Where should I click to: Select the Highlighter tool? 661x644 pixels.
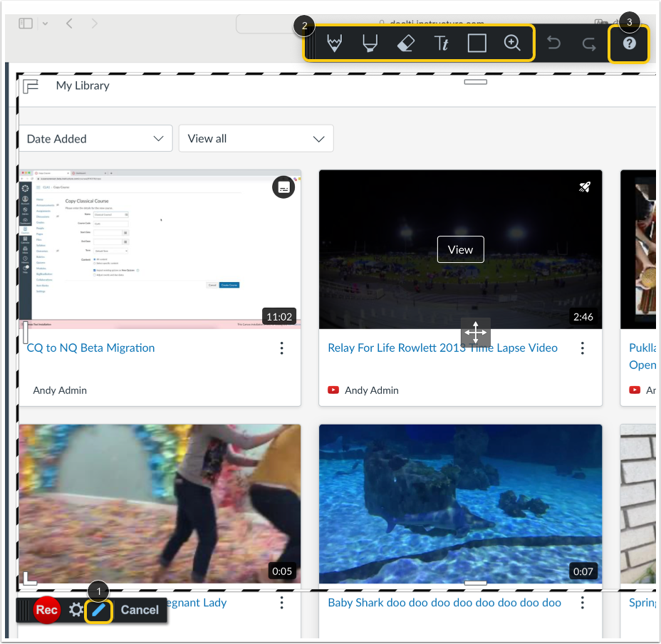[x=369, y=43]
